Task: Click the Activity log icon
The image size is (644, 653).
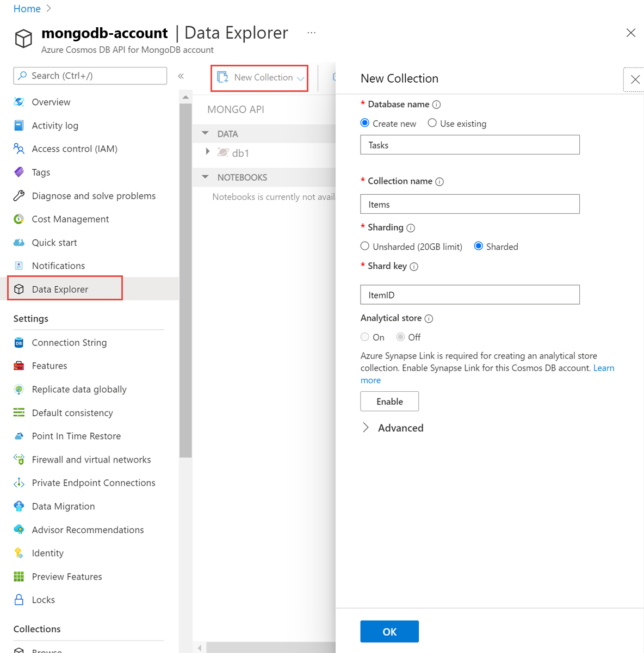Action: point(19,125)
